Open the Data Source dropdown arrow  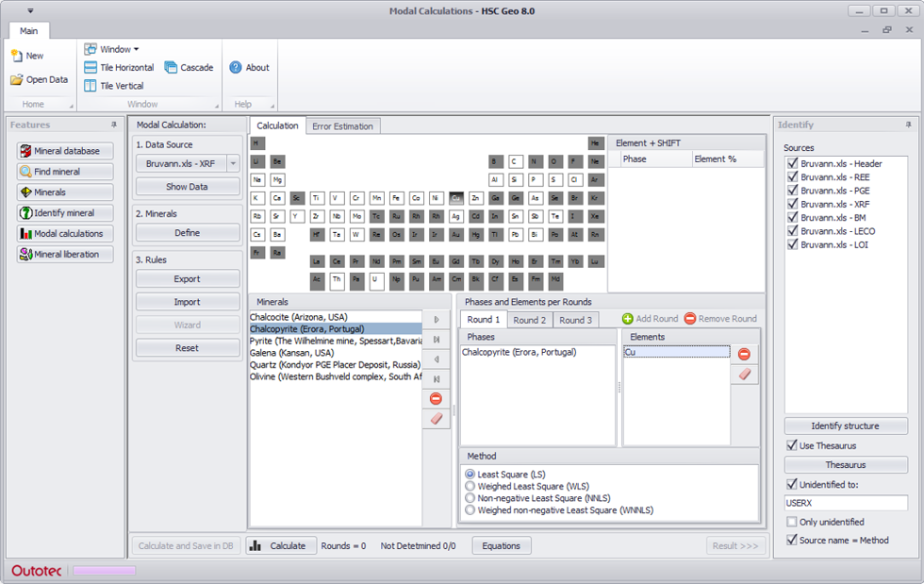coord(234,163)
